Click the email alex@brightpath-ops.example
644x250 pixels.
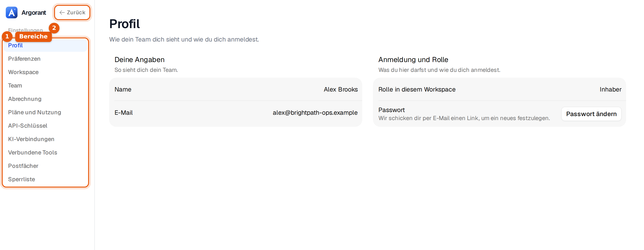pyautogui.click(x=315, y=113)
